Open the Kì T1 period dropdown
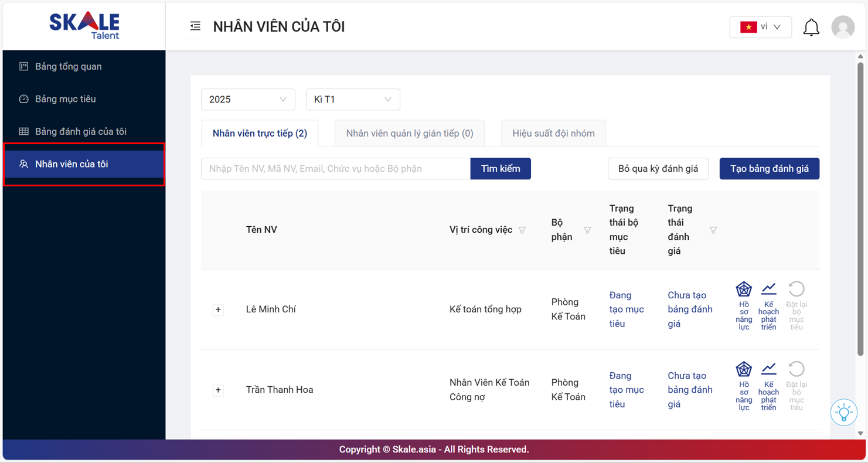The image size is (868, 463). click(x=353, y=100)
